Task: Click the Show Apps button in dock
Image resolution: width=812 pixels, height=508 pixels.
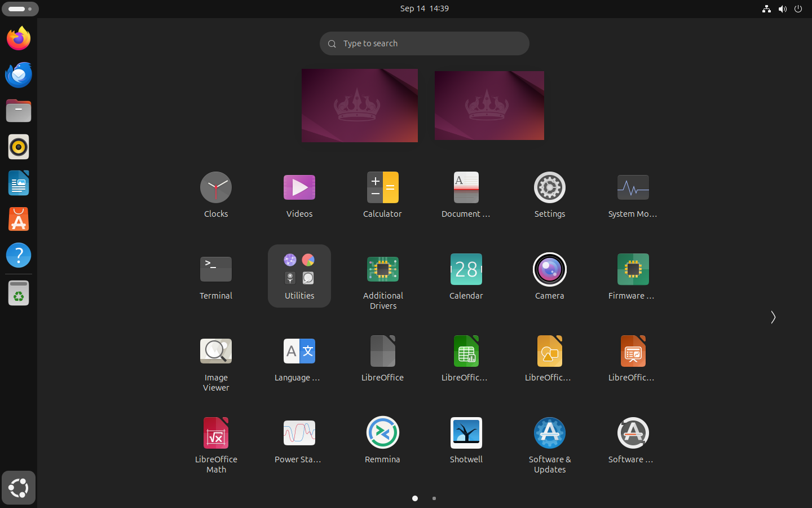Action: [19, 488]
